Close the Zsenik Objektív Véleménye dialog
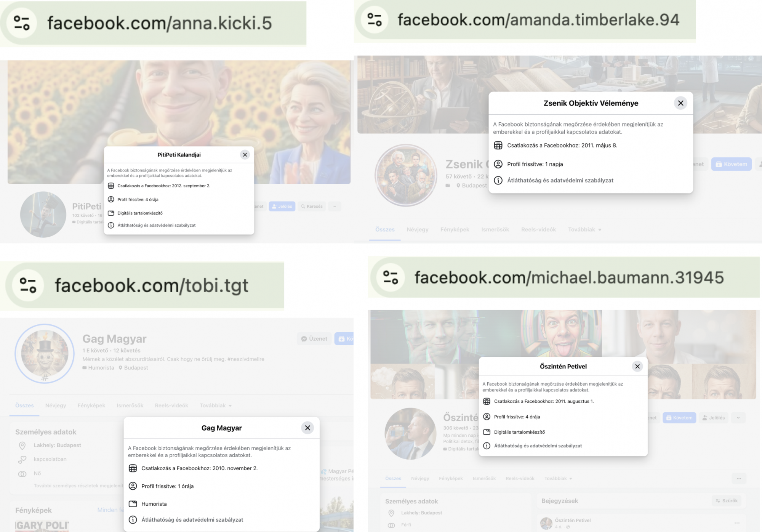The height and width of the screenshot is (532, 762). (x=680, y=103)
